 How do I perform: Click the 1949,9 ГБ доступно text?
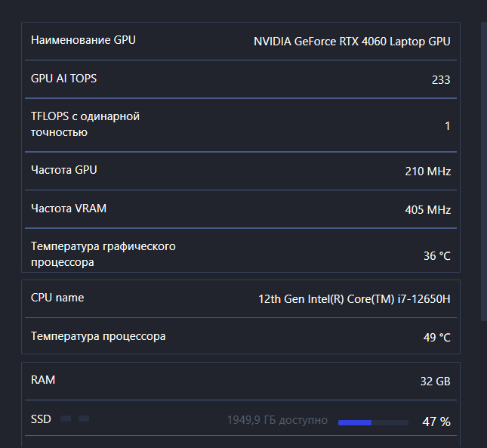[277, 420]
